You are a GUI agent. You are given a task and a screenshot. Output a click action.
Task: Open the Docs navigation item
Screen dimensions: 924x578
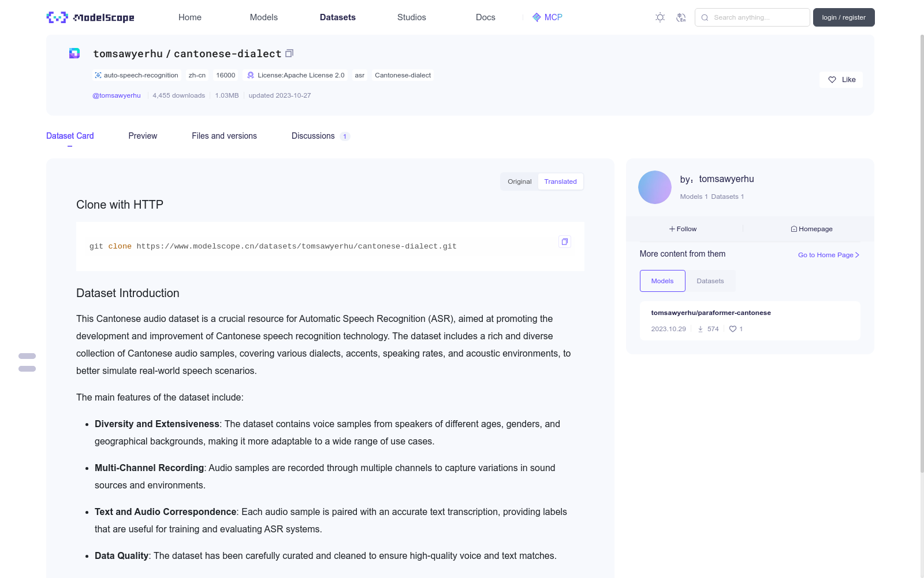[x=486, y=17]
